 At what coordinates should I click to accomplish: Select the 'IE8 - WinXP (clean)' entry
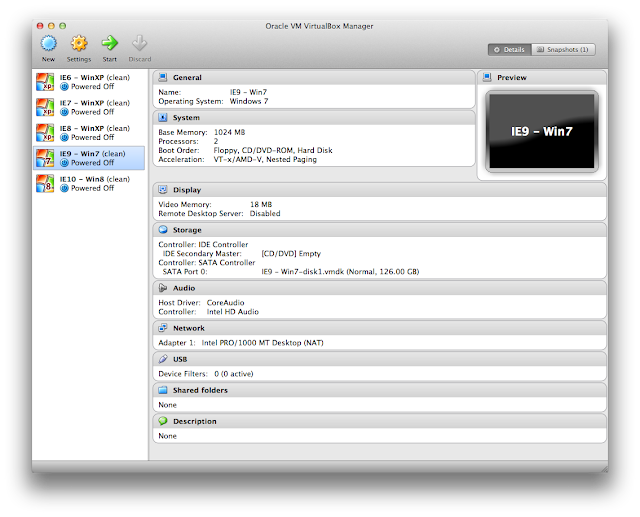point(89,133)
